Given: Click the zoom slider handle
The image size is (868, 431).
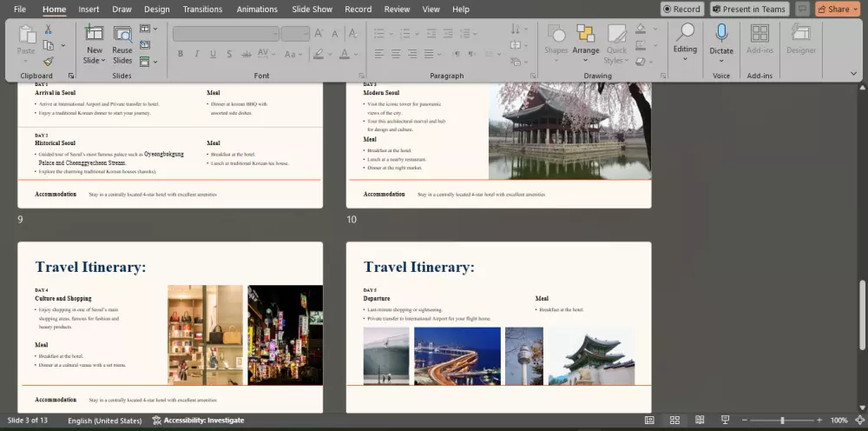Looking at the screenshot, I should pos(782,421).
